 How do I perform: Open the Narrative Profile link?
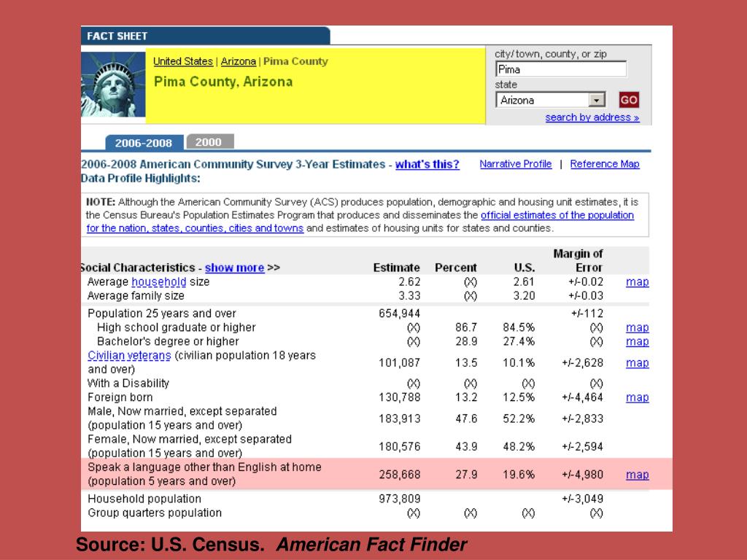pos(516,164)
